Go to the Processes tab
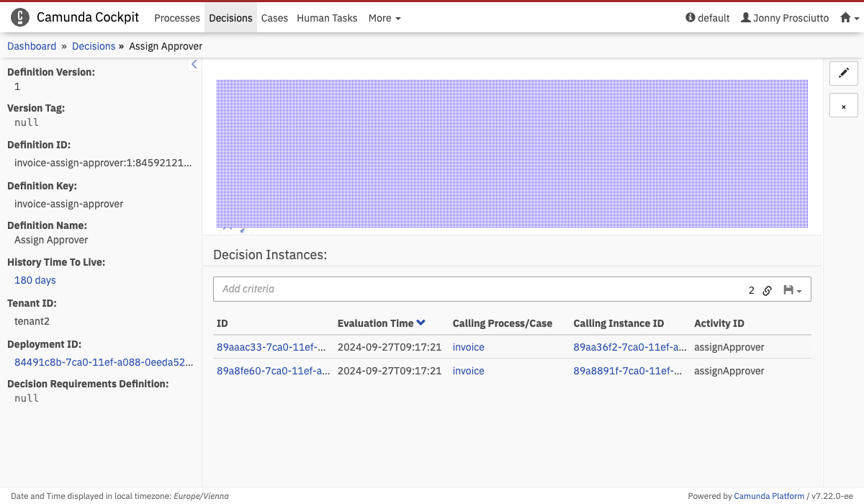This screenshot has width=864, height=504. (177, 18)
